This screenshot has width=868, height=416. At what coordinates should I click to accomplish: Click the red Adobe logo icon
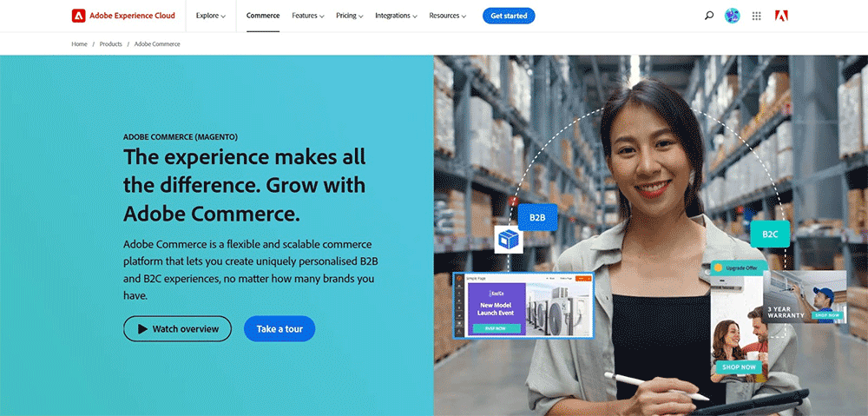click(x=782, y=16)
